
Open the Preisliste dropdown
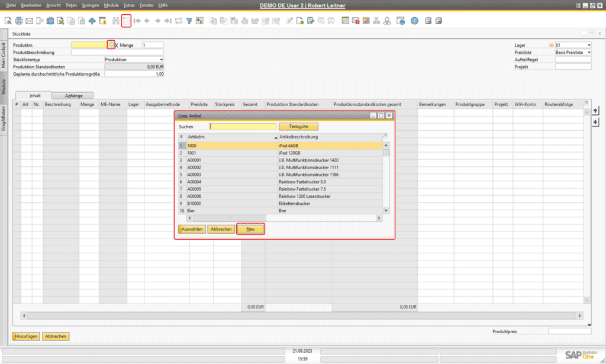tap(589, 53)
